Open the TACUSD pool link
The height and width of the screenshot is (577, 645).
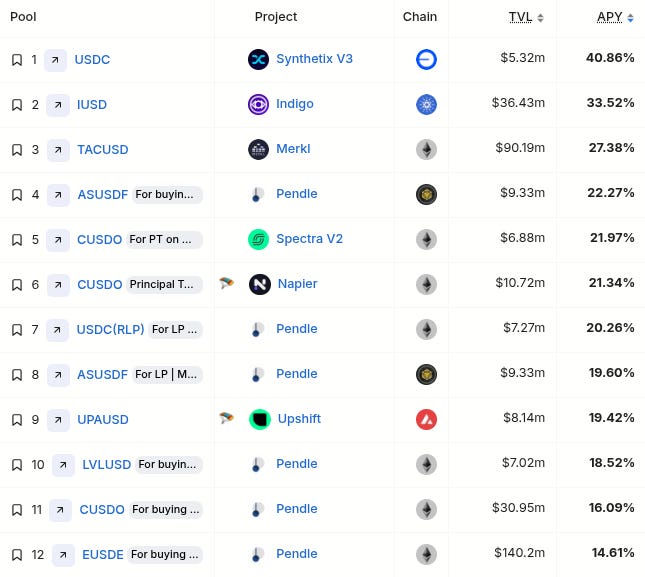[x=103, y=150]
